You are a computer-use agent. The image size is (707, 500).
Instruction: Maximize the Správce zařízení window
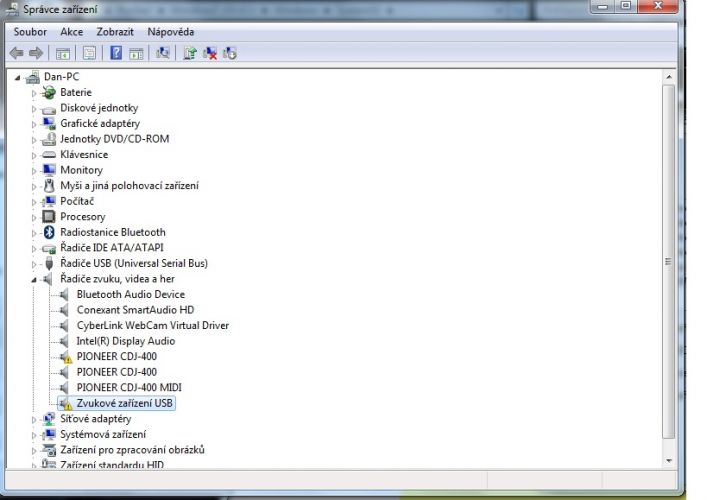click(x=626, y=6)
